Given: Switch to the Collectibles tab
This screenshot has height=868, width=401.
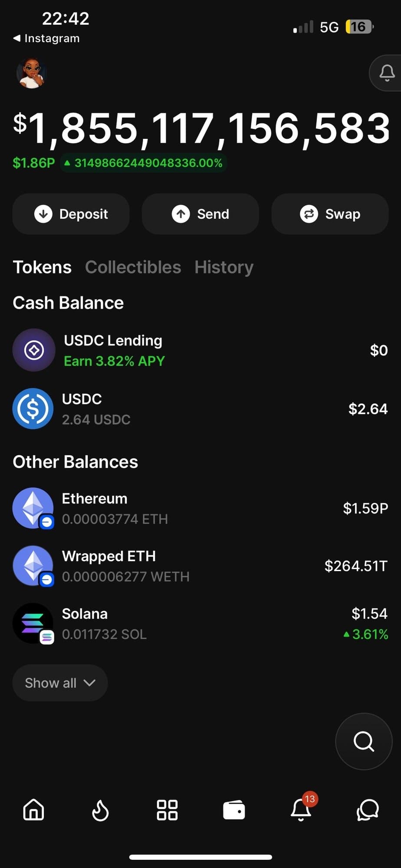Looking at the screenshot, I should (133, 267).
